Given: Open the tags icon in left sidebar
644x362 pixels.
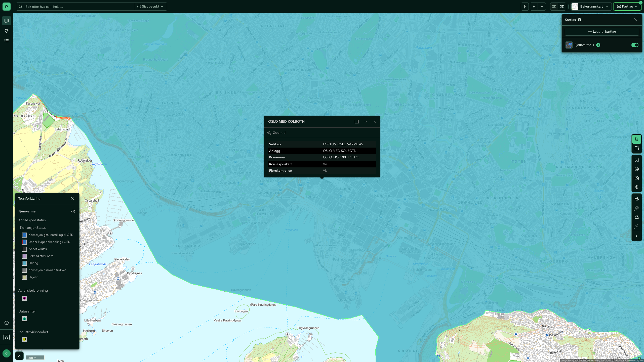Looking at the screenshot, I should (x=7, y=31).
